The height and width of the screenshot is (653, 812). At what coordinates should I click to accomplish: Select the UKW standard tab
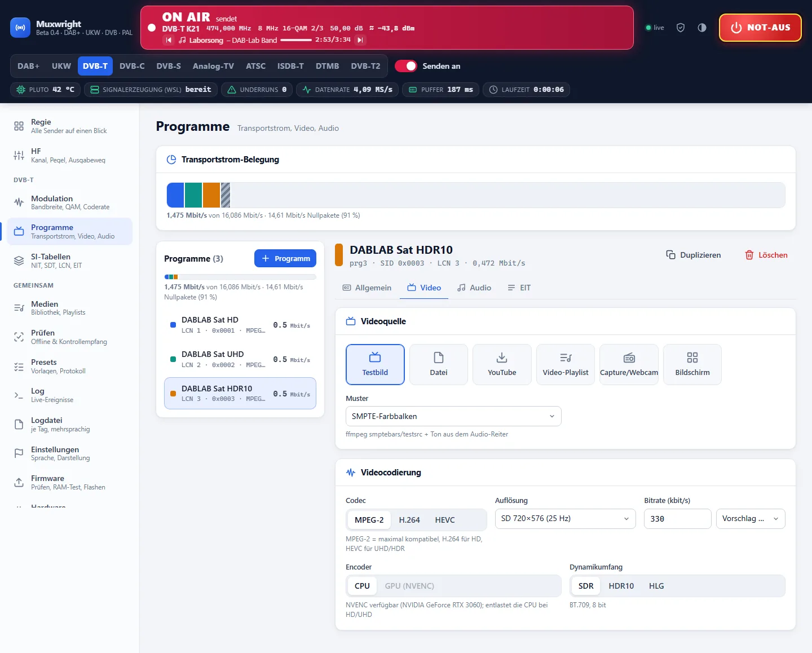[61, 66]
